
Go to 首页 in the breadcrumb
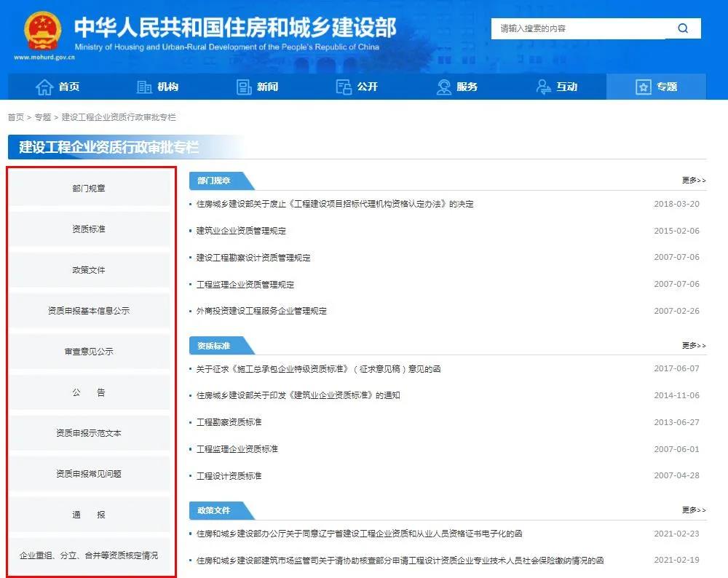[16, 117]
